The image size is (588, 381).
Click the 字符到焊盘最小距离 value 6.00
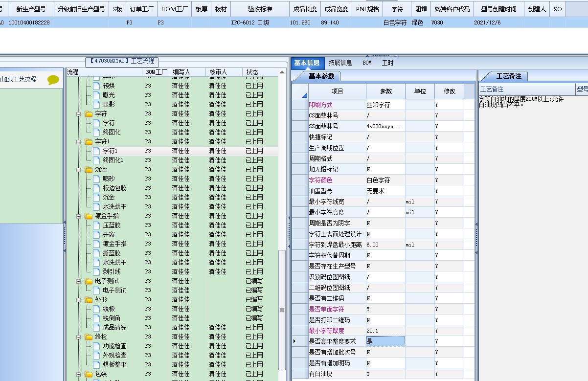pos(385,245)
